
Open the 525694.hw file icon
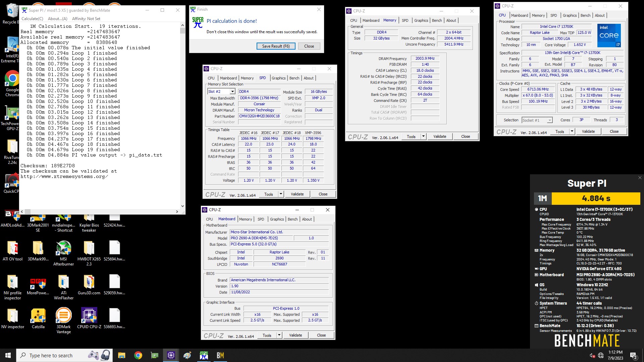tap(114, 251)
